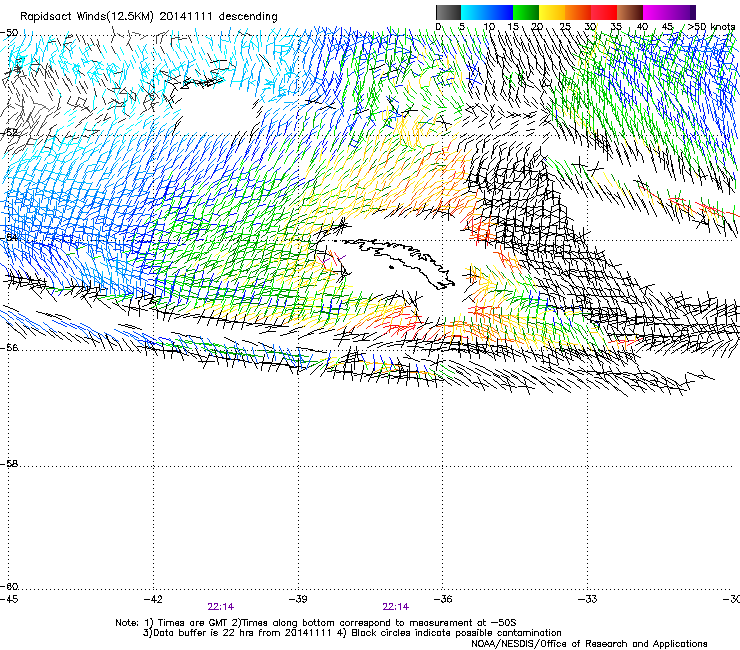Click the -58 latitude axis label
Screen dimensions: 740x650
pyautogui.click(x=9, y=464)
